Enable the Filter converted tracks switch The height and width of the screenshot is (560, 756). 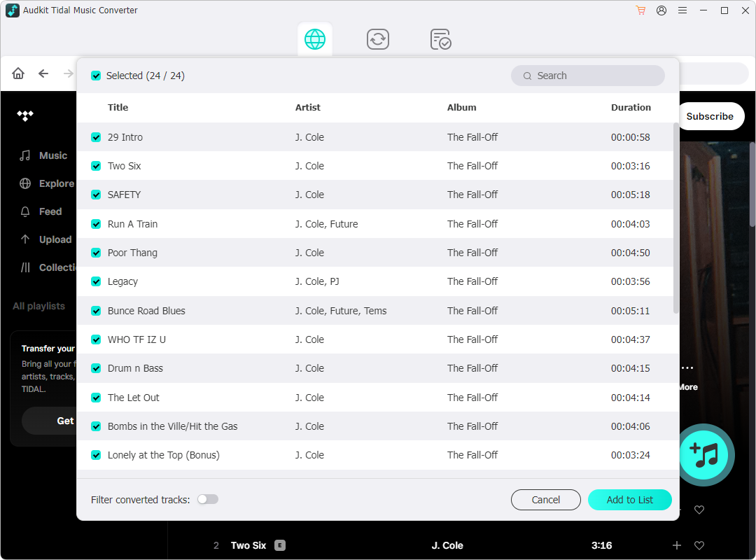click(x=208, y=499)
